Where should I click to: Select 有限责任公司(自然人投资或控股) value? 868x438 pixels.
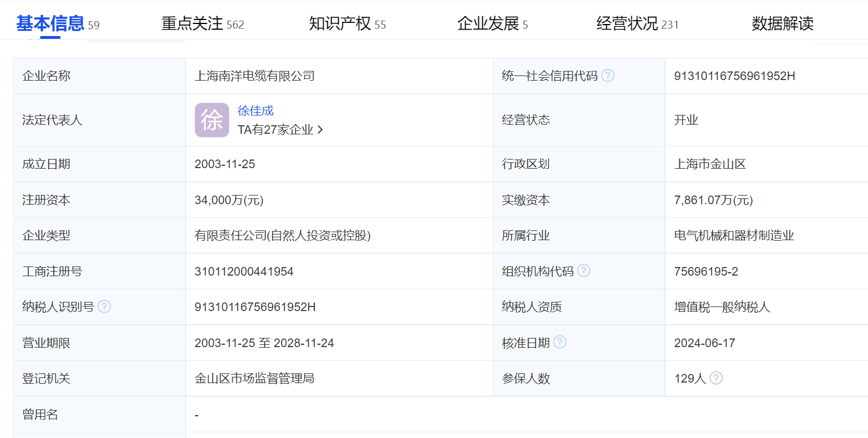[x=283, y=235]
